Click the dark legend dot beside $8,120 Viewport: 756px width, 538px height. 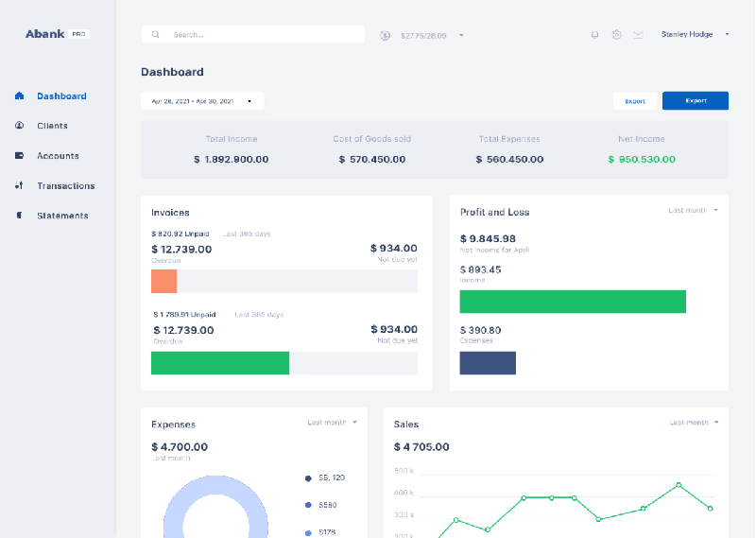point(309,478)
